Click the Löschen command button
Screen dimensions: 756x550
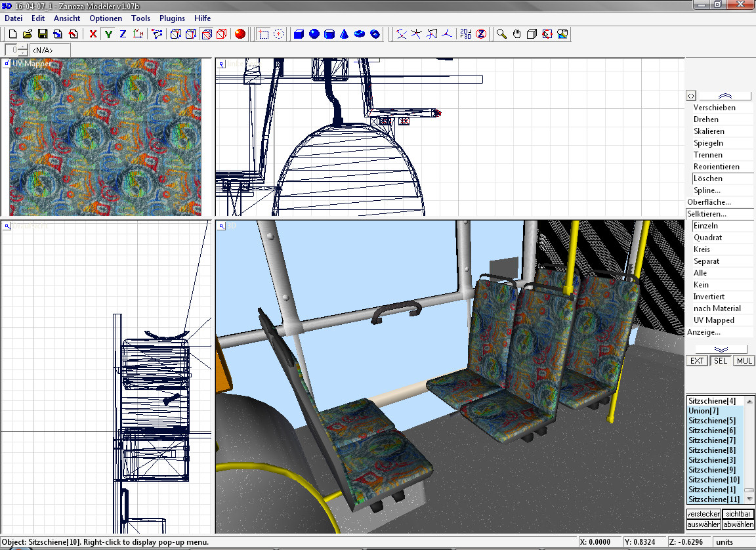(708, 179)
